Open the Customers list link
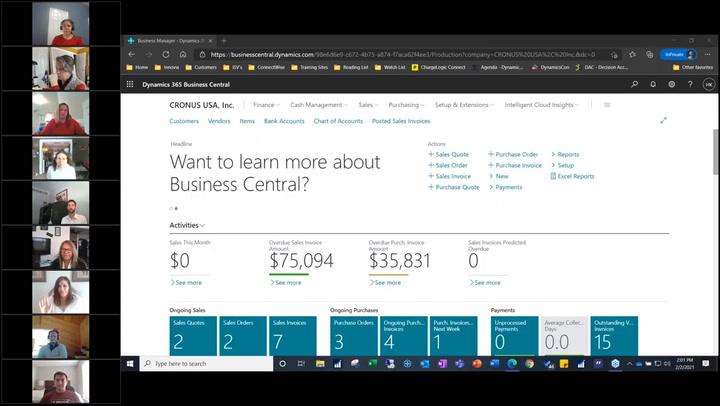 (184, 121)
